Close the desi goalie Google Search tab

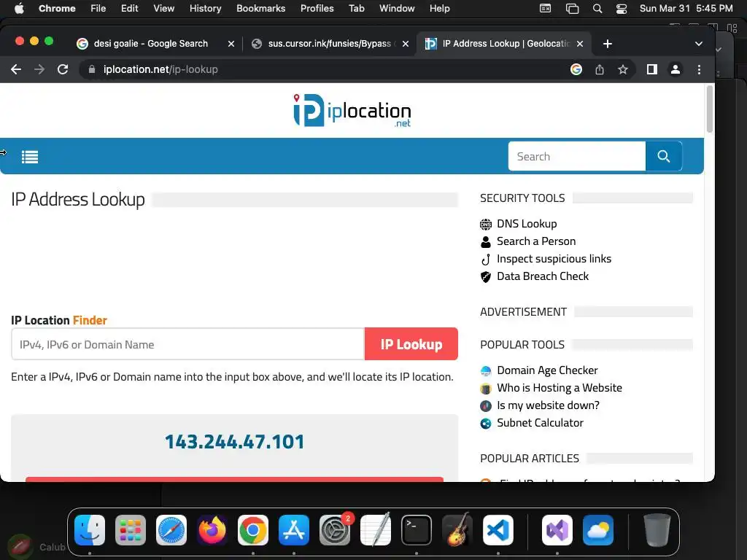pos(231,44)
